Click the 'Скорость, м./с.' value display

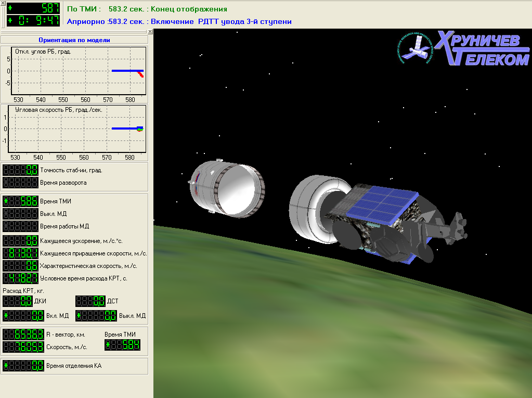click(23, 347)
